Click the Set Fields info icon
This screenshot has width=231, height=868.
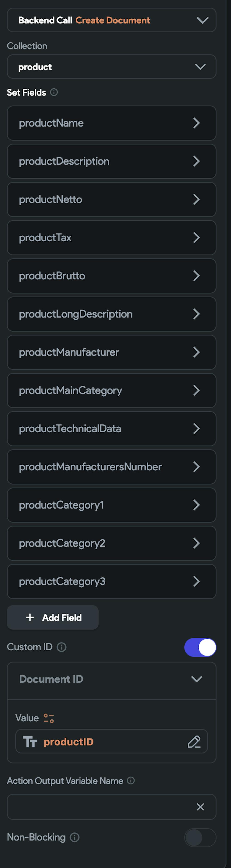point(54,92)
